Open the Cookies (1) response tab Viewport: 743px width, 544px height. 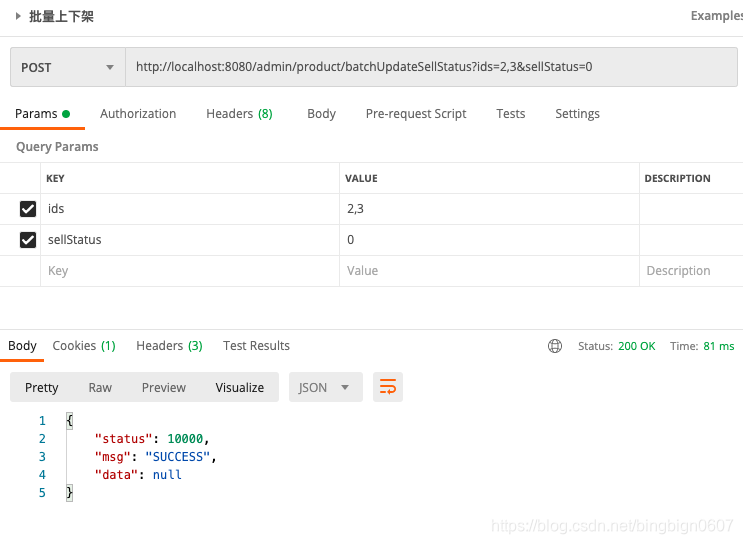click(84, 346)
